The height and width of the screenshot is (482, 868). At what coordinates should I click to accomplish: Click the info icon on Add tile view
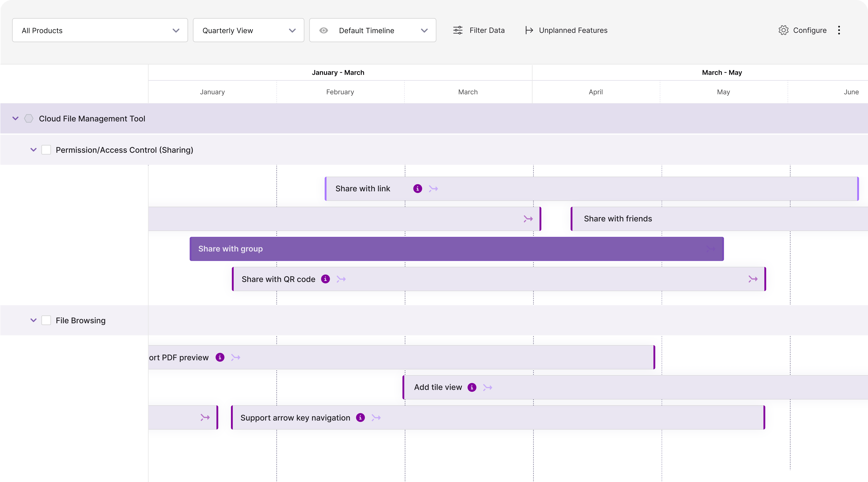coord(472,387)
